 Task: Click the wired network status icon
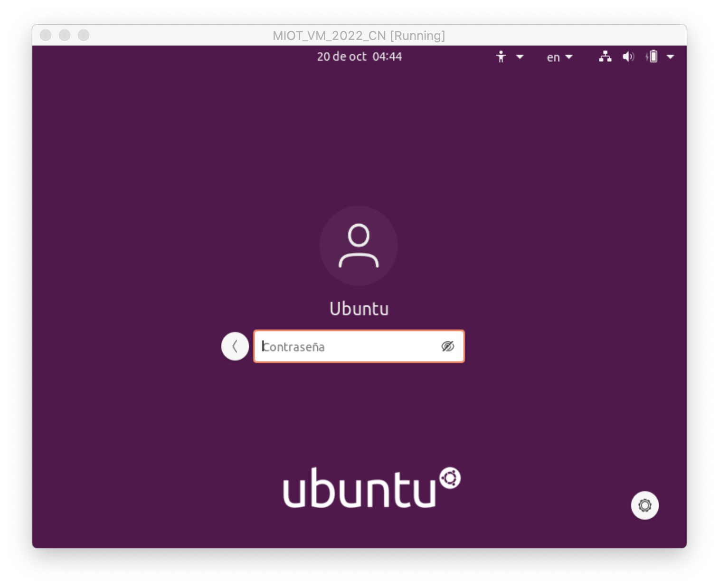pos(605,57)
